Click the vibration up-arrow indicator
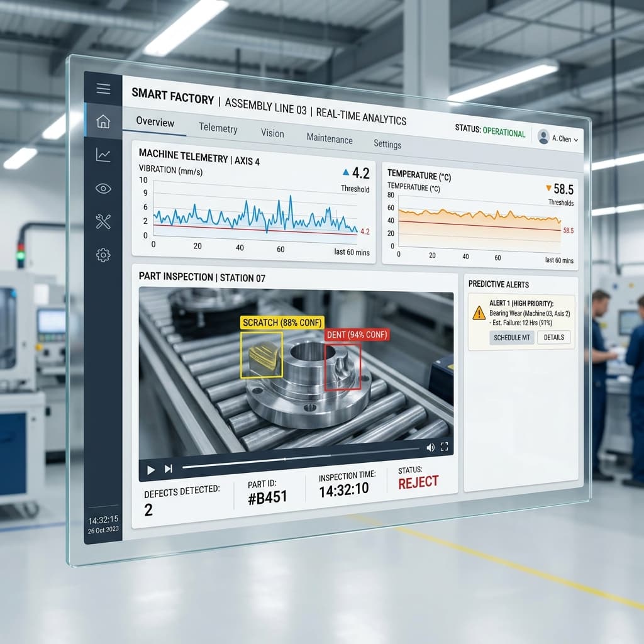 tap(346, 172)
